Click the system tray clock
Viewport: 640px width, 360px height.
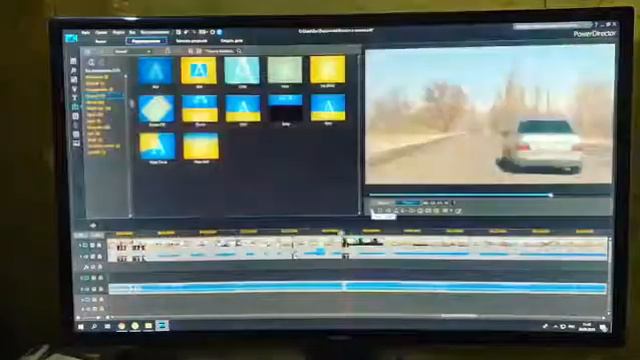(x=587, y=327)
